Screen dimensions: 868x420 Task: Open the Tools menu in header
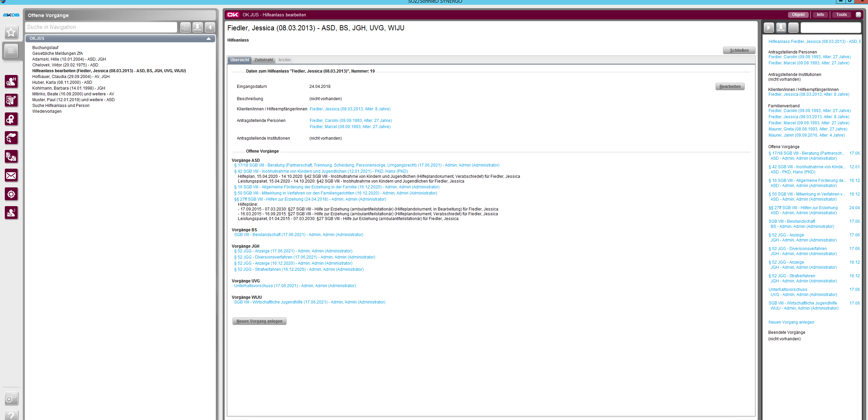[841, 15]
